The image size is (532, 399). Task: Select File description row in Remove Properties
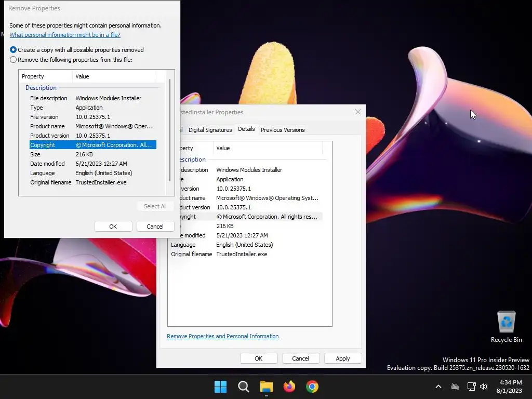(x=93, y=98)
